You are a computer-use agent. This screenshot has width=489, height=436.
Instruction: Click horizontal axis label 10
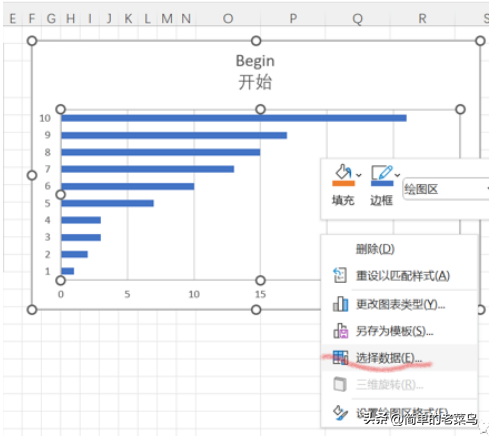pyautogui.click(x=194, y=294)
